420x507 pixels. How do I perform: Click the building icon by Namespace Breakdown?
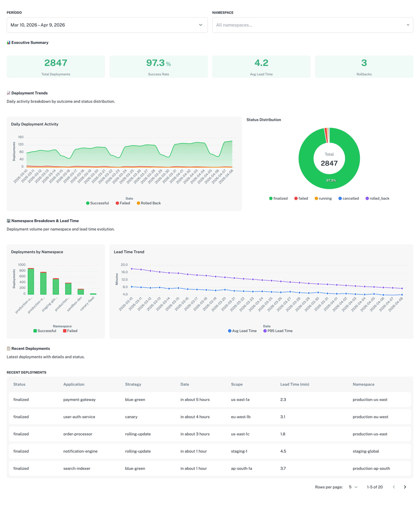(9, 221)
